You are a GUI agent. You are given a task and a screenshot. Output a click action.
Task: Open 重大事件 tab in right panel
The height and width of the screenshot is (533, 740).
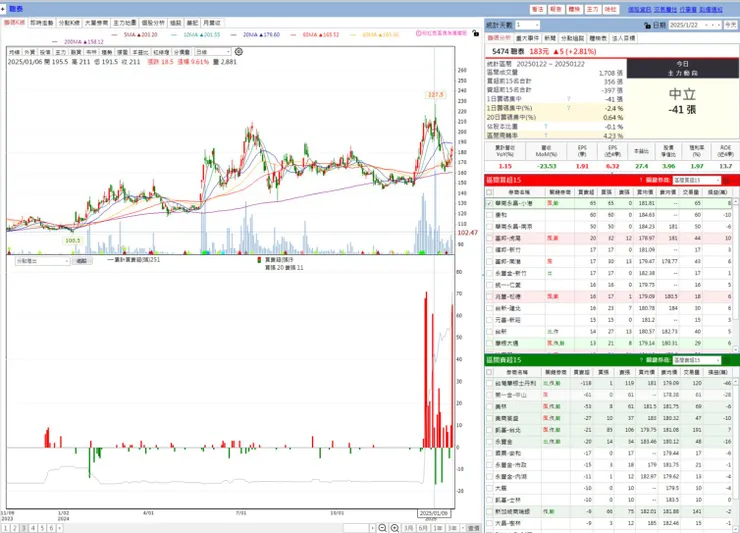[x=527, y=38]
